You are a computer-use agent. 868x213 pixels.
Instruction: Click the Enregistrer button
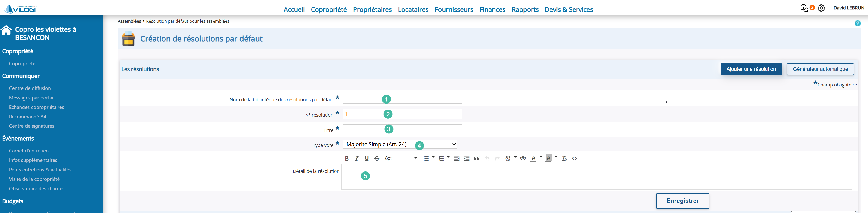(x=682, y=201)
